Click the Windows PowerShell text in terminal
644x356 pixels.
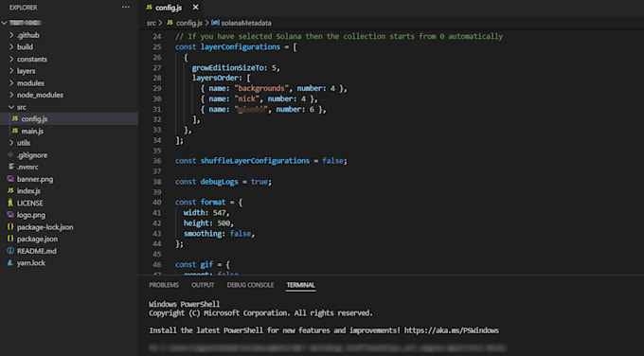pyautogui.click(x=184, y=304)
